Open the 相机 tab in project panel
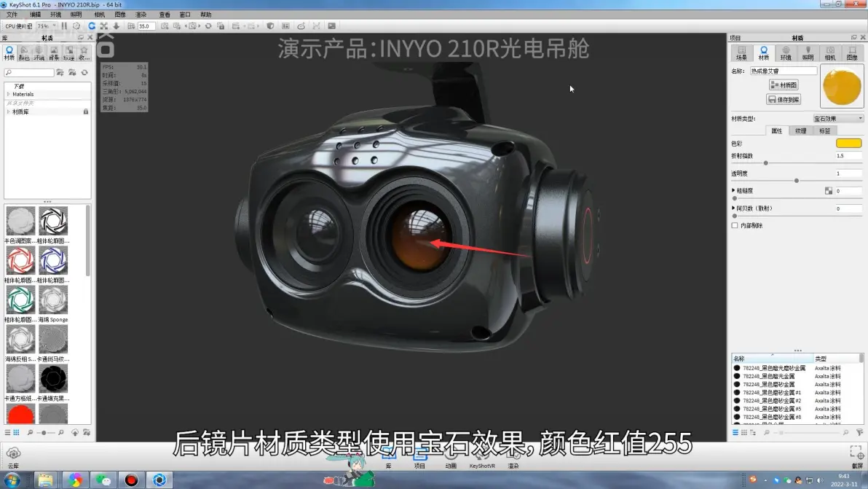 [x=830, y=52]
